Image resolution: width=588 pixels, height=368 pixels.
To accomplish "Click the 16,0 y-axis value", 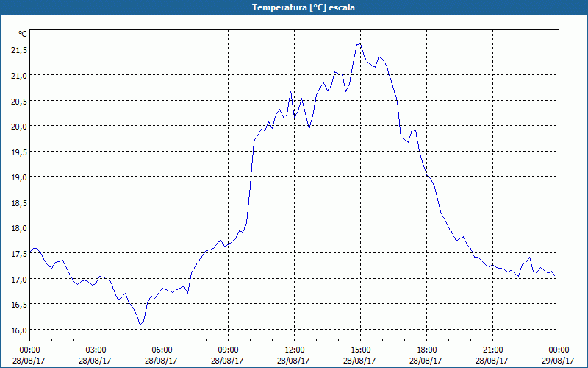I will click(19, 330).
